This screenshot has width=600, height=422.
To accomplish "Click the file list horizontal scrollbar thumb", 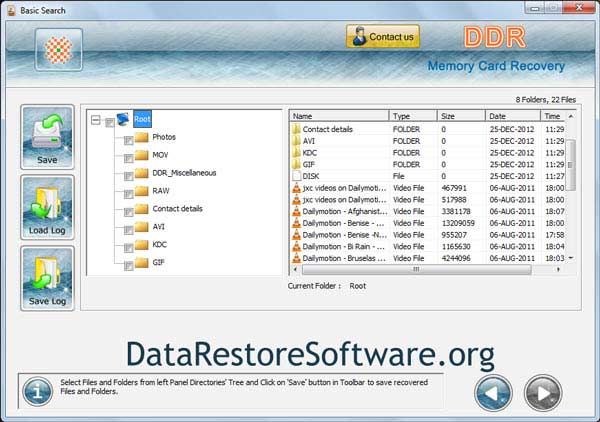I will 416,269.
